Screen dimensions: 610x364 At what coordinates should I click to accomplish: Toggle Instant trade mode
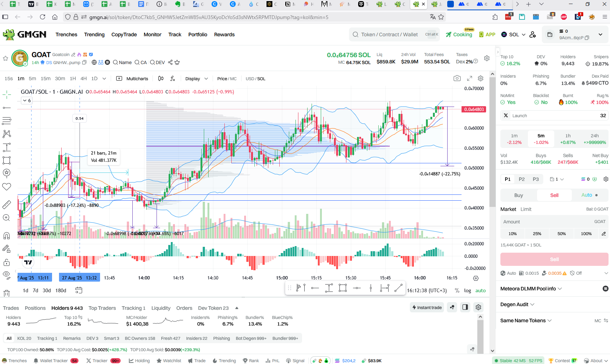point(427,307)
